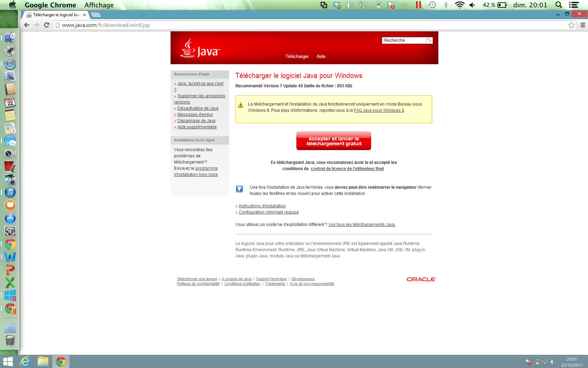
Task: Open PowerPoint P icon in dock
Action: pos(10,270)
